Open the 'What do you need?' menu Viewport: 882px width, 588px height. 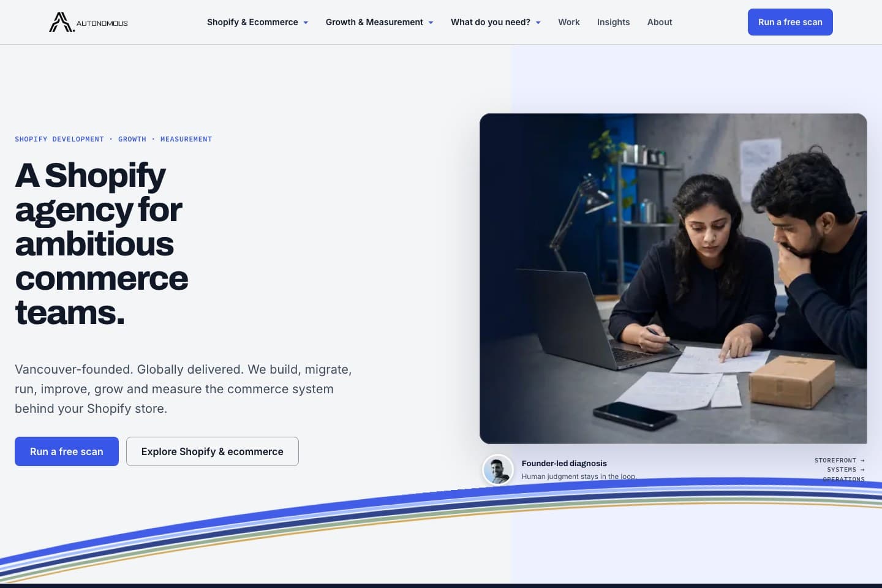click(496, 22)
